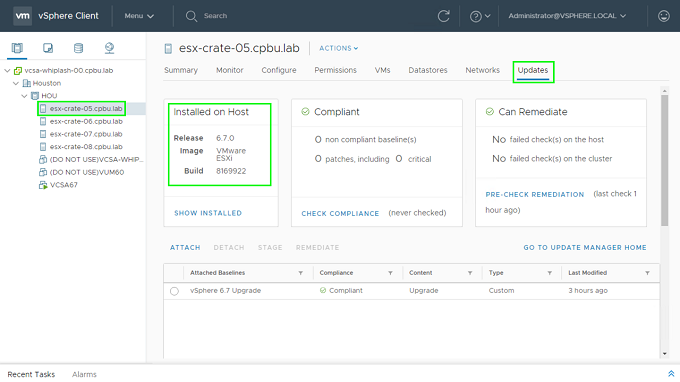Screen dimensions: 680x382
Task: Switch to the VMs tab
Action: pyautogui.click(x=382, y=70)
